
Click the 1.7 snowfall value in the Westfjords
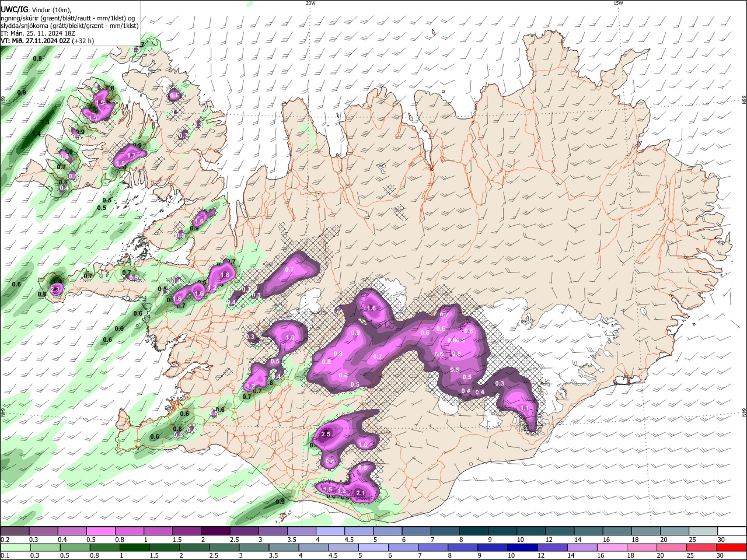click(131, 156)
